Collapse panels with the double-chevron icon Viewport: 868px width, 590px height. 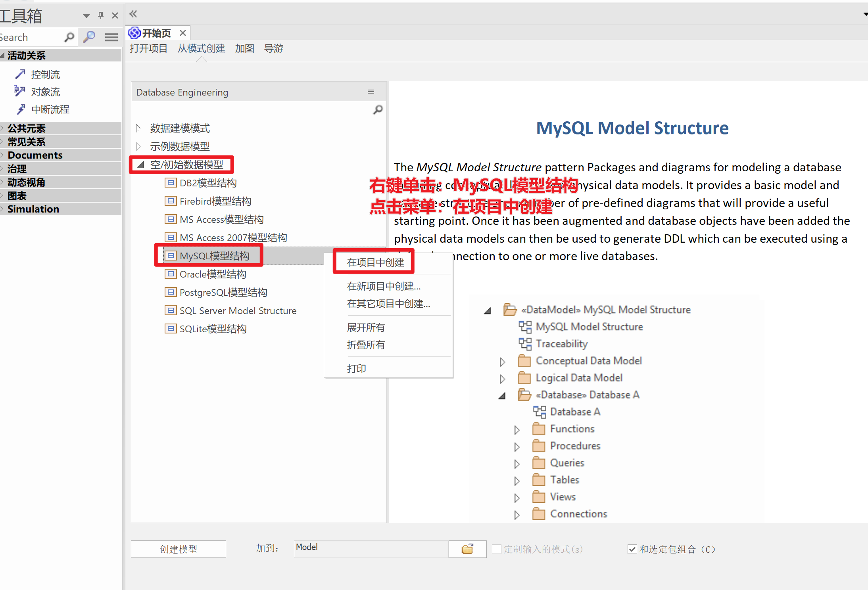click(133, 14)
